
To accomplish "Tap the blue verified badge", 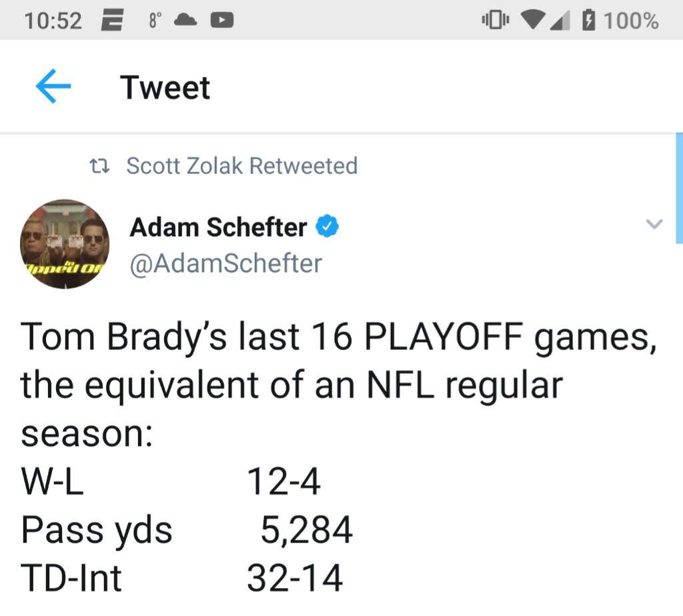I will point(327,227).
